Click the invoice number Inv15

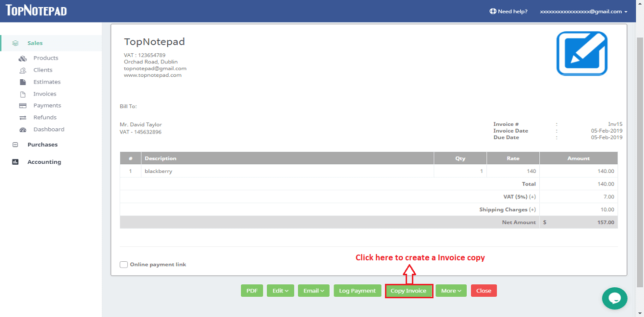coord(615,124)
